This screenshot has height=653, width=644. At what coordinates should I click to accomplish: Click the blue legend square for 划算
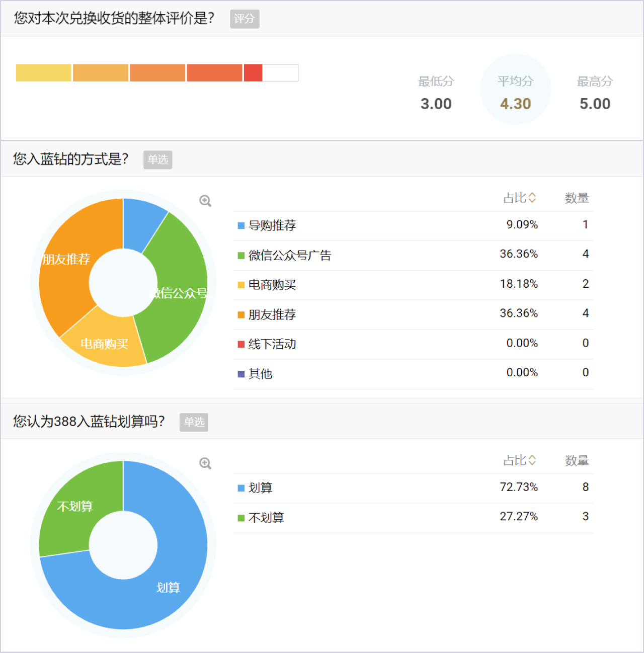(x=241, y=488)
